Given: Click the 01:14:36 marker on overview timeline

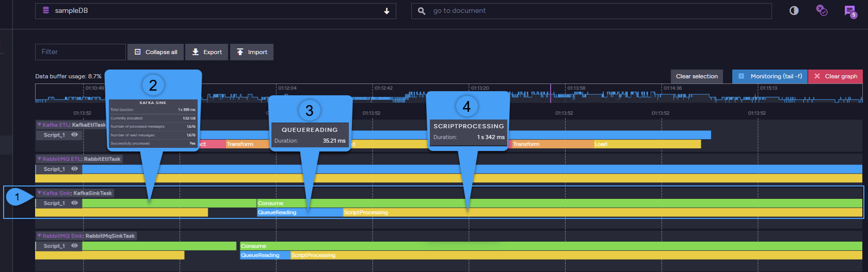Looking at the screenshot, I should 673,88.
